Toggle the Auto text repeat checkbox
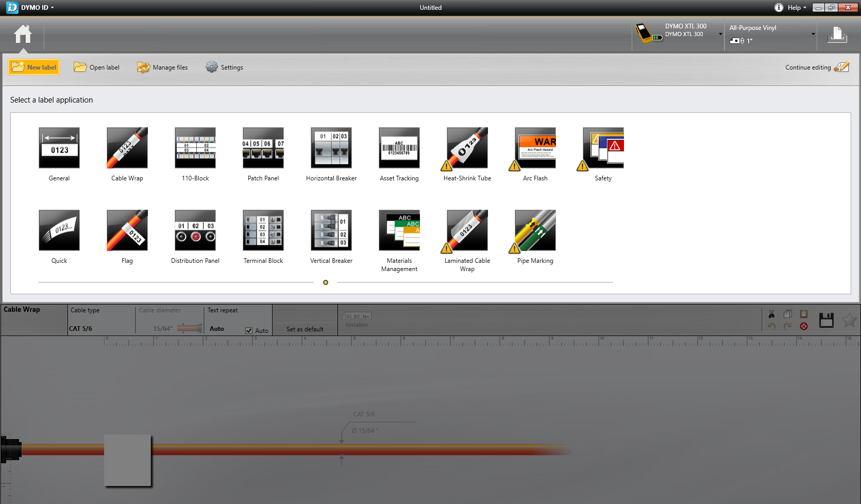This screenshot has width=861, height=504. point(249,330)
